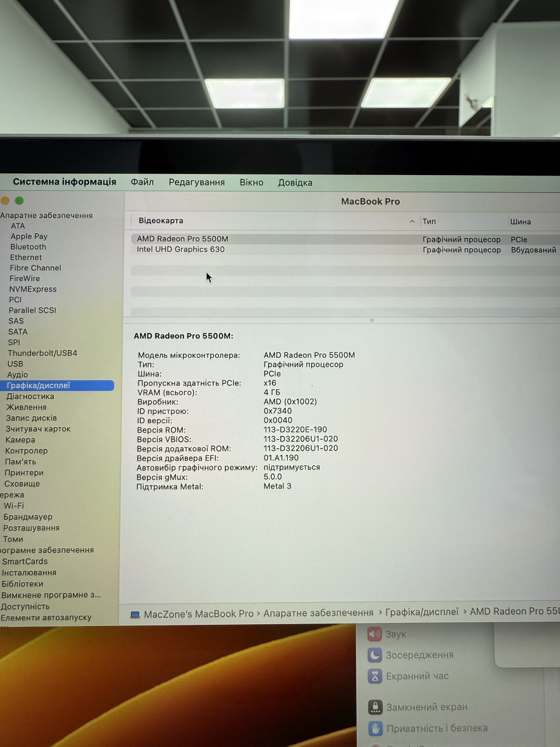Select Thunderbolt/USB4 in the sidebar
Screen dimensions: 560x747
click(x=43, y=353)
